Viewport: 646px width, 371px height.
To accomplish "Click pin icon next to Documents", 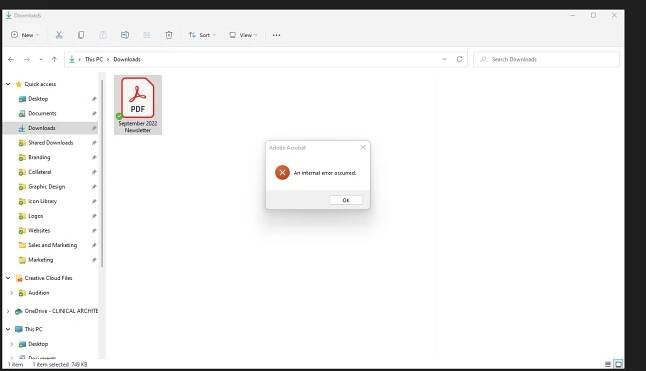I will tap(94, 113).
